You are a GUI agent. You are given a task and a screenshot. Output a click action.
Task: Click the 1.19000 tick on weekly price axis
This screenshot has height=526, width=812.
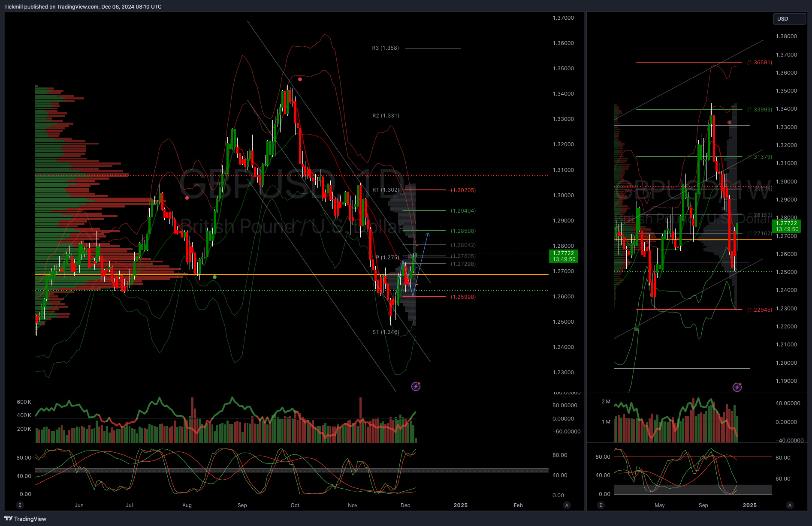(786, 381)
